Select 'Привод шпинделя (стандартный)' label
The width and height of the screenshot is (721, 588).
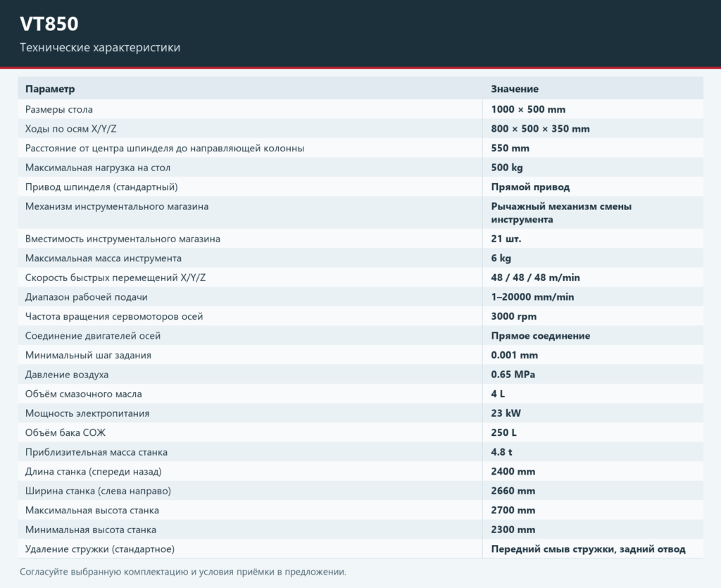101,187
